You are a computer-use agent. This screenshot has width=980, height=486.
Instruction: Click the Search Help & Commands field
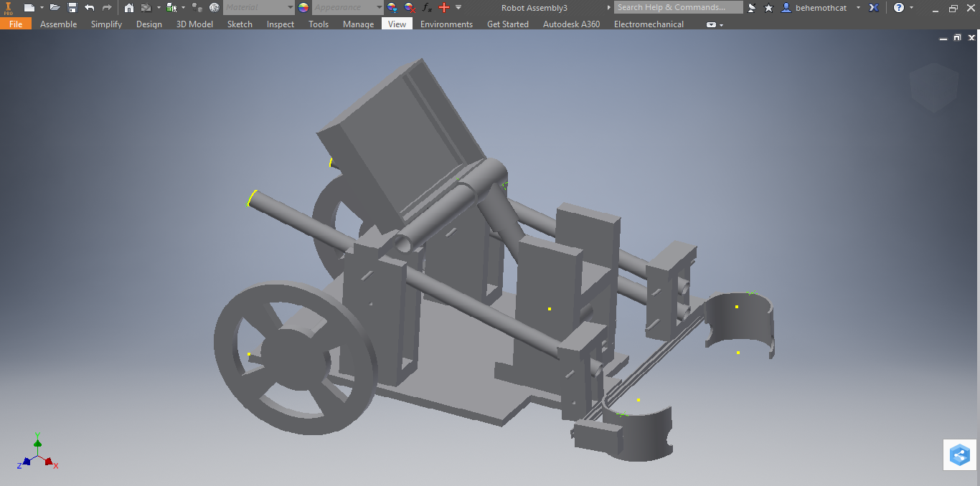click(x=678, y=7)
